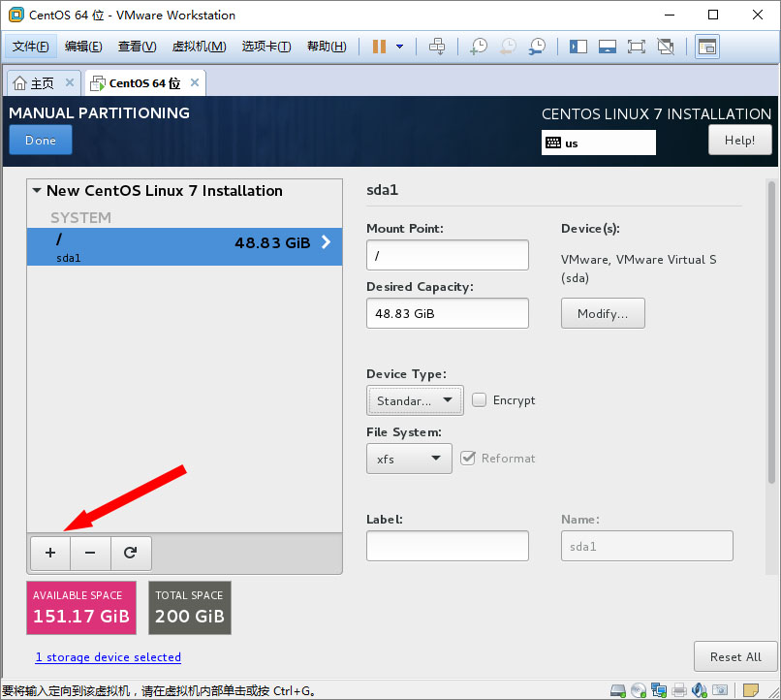The image size is (781, 700).
Task: Open the File System xfs dropdown
Action: [x=409, y=459]
